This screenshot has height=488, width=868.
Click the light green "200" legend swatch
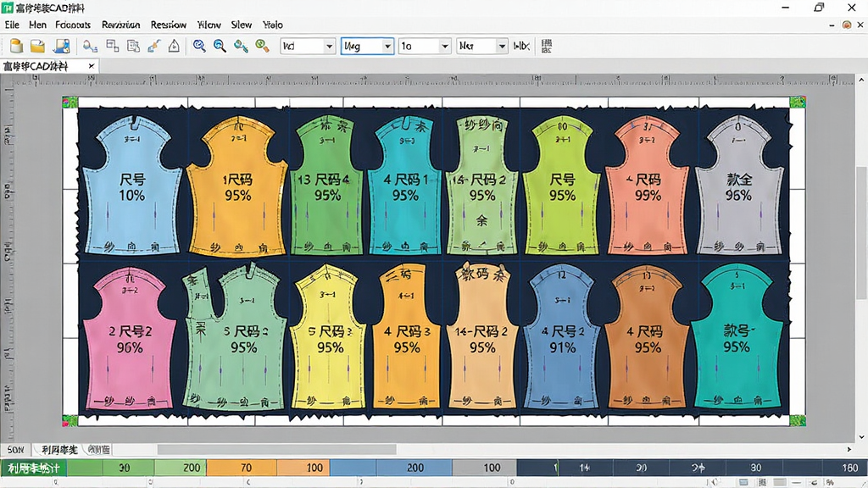(181, 468)
